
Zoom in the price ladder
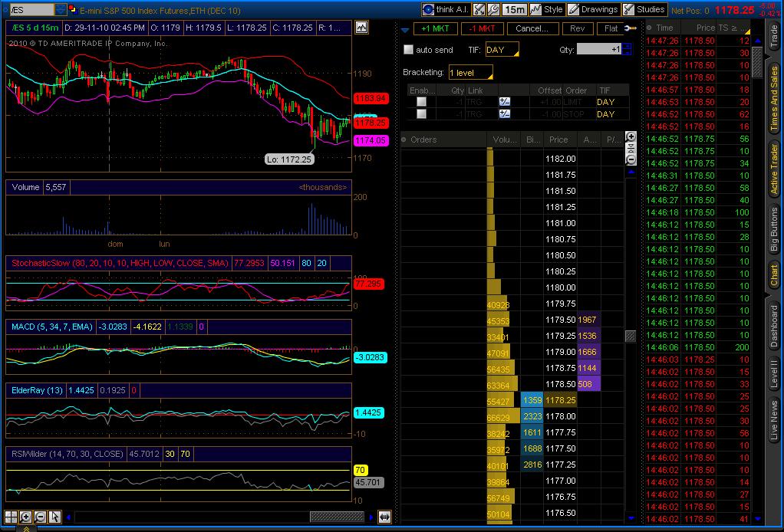tap(631, 137)
